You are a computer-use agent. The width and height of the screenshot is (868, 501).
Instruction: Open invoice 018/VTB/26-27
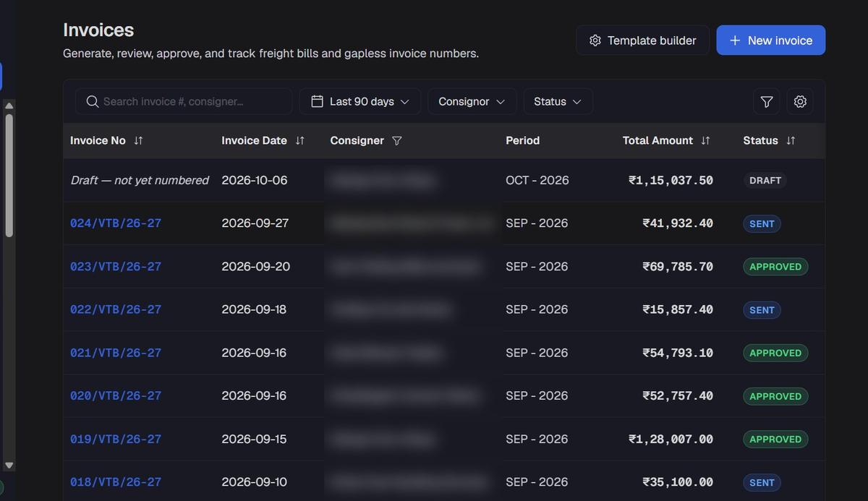click(116, 482)
